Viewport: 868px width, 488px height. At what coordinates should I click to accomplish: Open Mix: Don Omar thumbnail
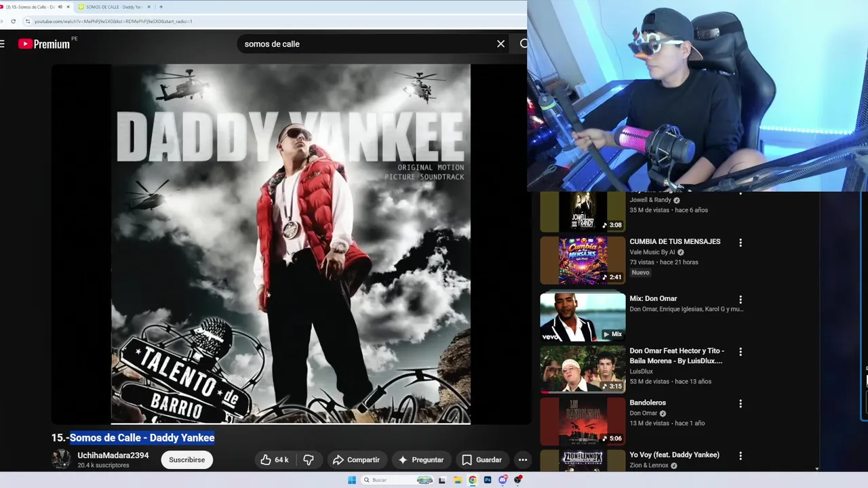[583, 317]
